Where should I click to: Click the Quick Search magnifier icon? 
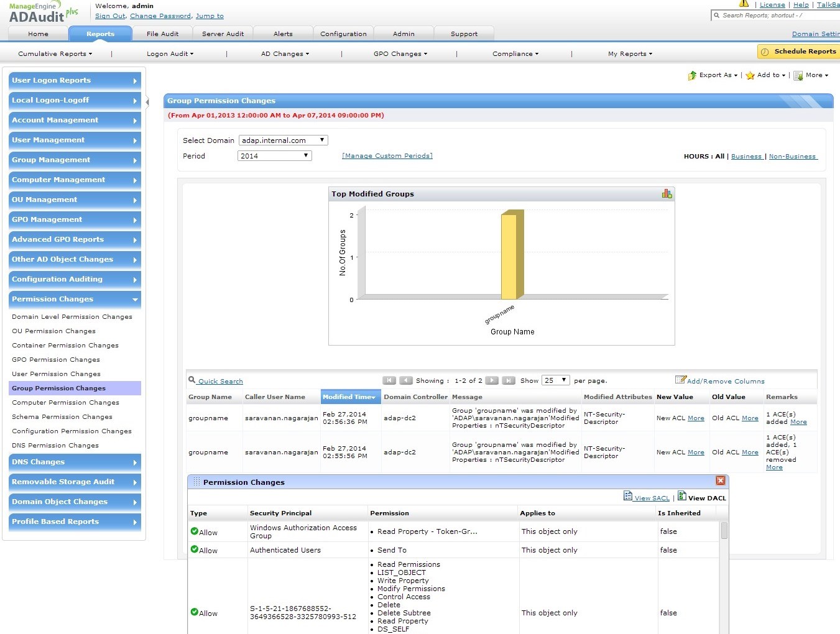click(x=192, y=380)
